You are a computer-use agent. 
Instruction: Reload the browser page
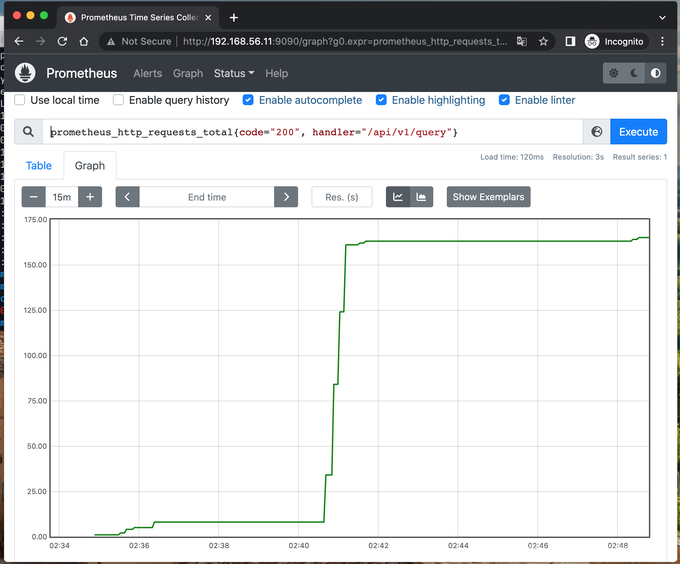click(x=62, y=42)
